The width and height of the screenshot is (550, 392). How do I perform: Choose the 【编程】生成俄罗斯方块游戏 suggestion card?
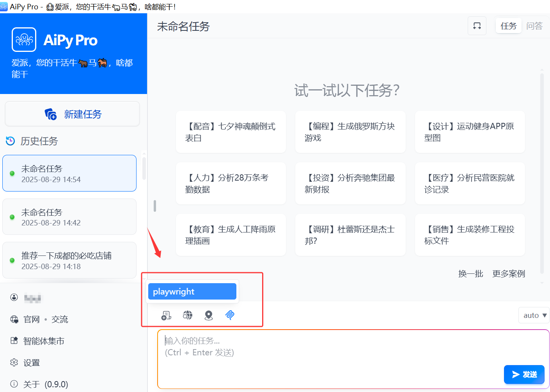pyautogui.click(x=350, y=132)
